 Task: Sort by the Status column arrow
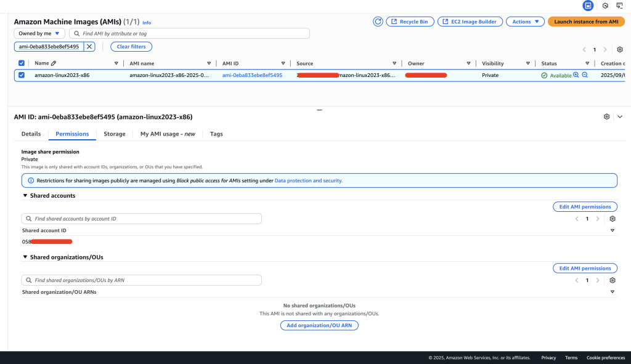pos(587,63)
